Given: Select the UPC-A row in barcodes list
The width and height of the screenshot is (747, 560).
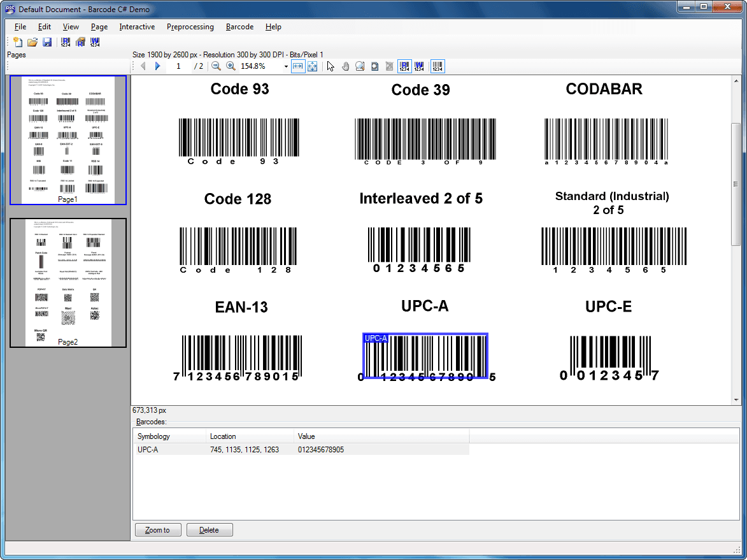Looking at the screenshot, I should pyautogui.click(x=302, y=449).
